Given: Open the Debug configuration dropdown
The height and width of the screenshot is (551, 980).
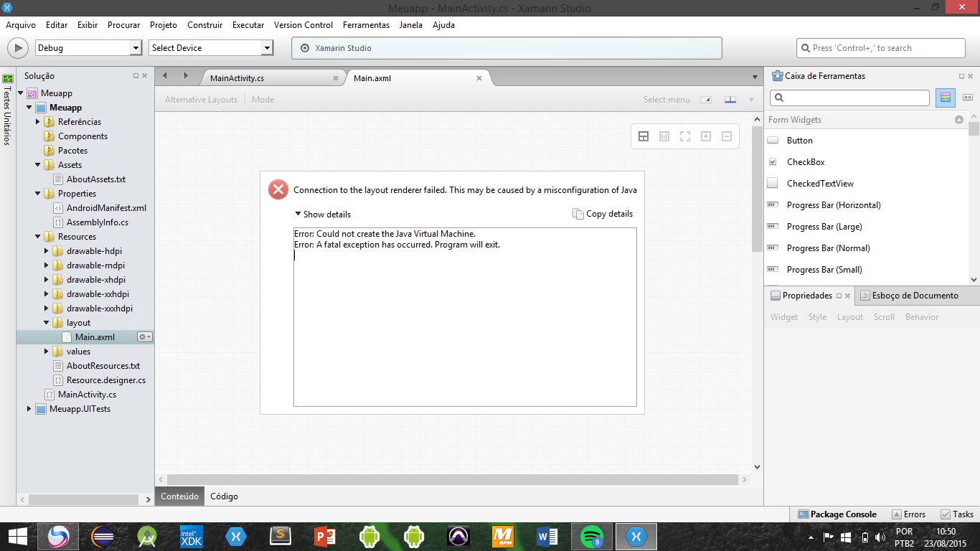Looking at the screenshot, I should (x=88, y=48).
